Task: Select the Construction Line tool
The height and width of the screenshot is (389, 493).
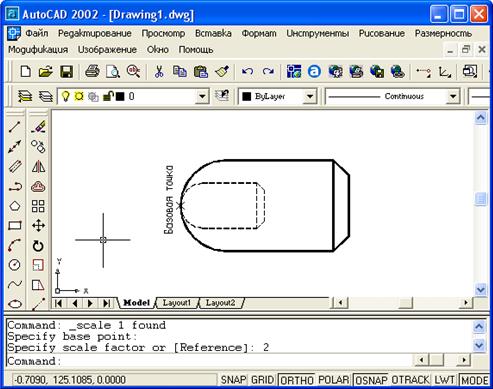Action: pyautogui.click(x=15, y=146)
